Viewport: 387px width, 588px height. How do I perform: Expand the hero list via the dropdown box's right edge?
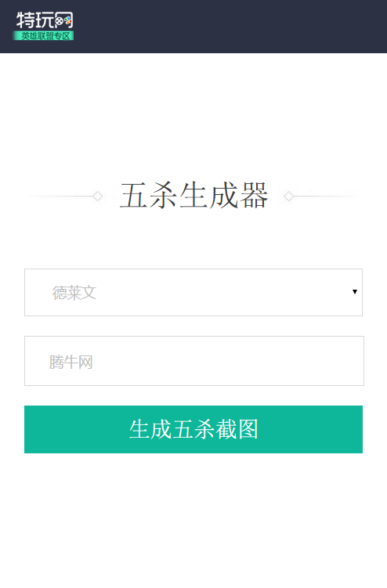[x=355, y=292]
